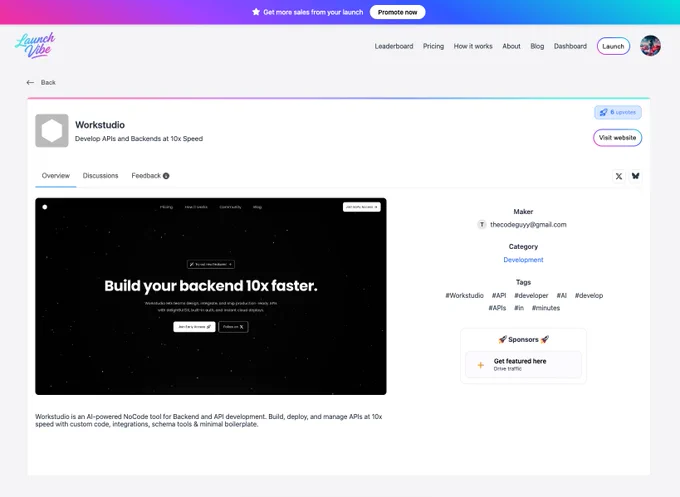Click the #AI tag

pyautogui.click(x=562, y=295)
